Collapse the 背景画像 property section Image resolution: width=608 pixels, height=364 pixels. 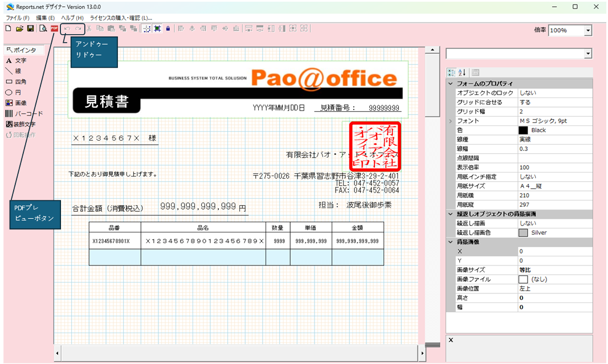[450, 242]
